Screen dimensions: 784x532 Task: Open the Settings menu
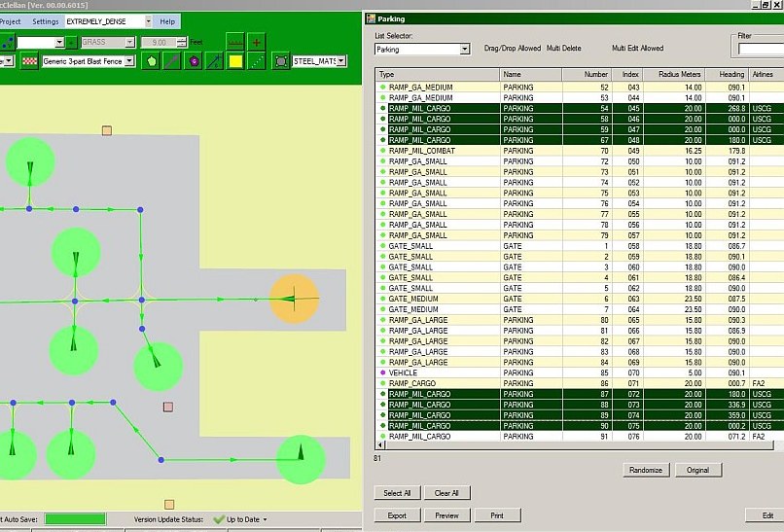[x=45, y=21]
